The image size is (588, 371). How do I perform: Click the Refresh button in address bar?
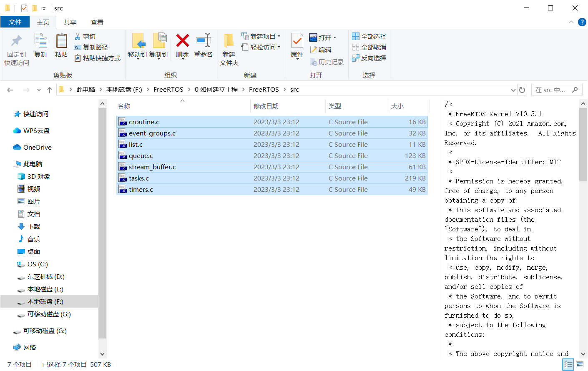coord(522,90)
